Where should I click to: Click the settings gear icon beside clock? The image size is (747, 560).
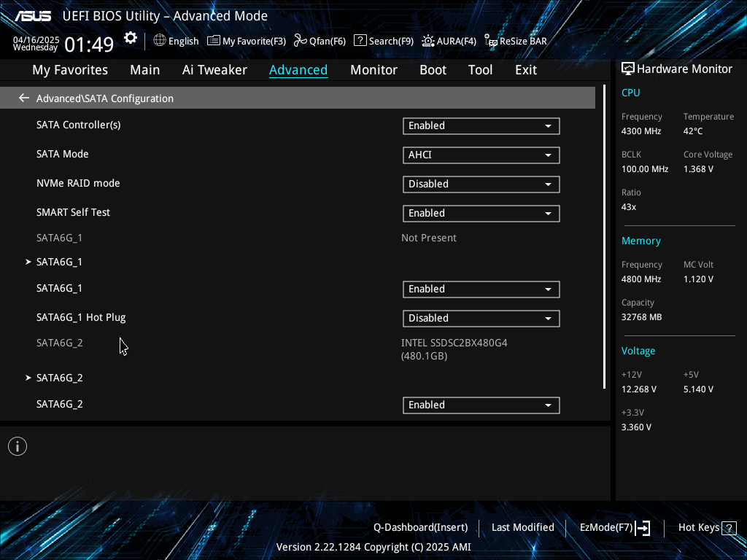click(x=131, y=38)
